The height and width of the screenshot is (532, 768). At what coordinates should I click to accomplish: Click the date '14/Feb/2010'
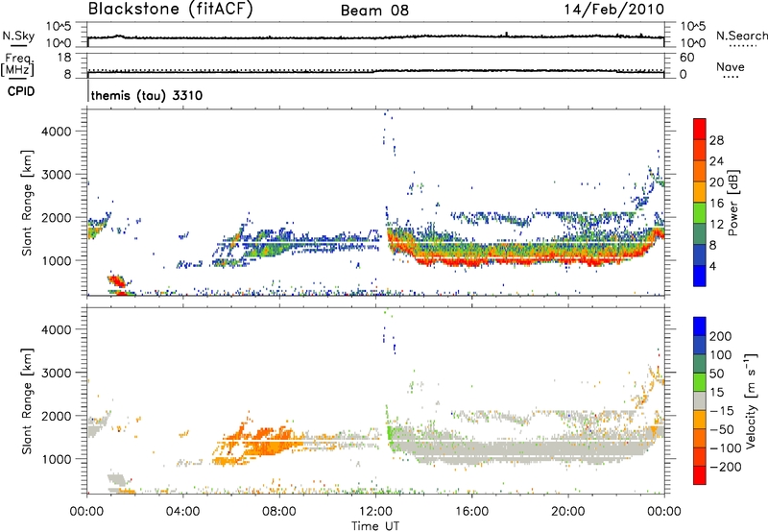pos(614,10)
